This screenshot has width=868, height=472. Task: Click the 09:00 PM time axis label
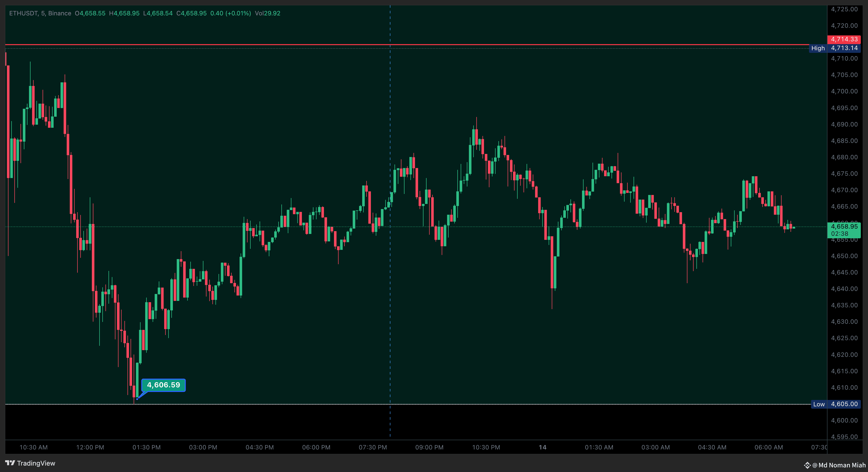(x=430, y=447)
